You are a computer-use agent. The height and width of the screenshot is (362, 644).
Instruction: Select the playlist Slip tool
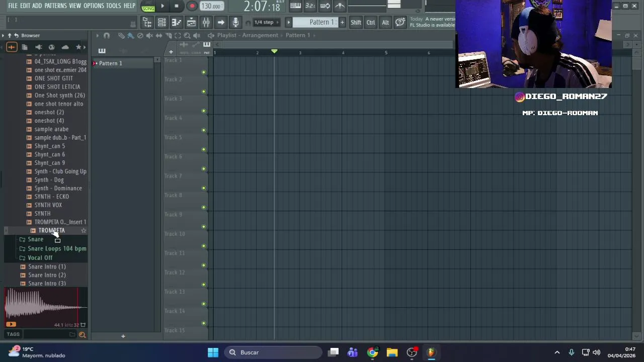point(159,35)
